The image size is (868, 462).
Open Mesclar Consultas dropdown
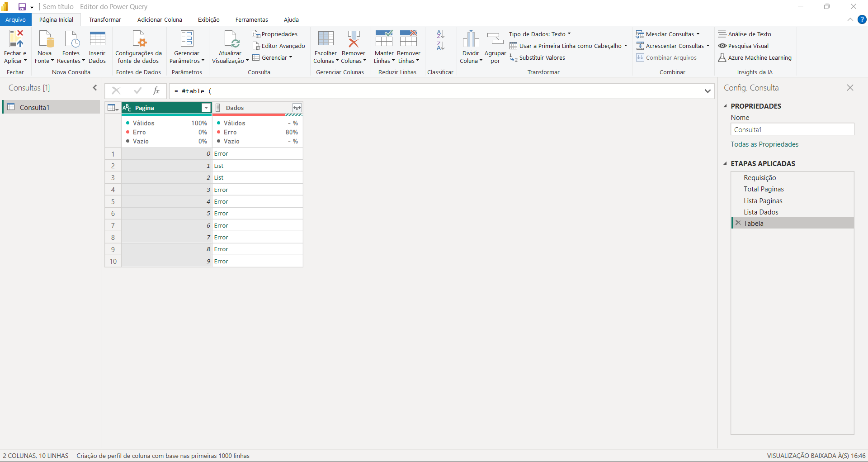click(668, 34)
